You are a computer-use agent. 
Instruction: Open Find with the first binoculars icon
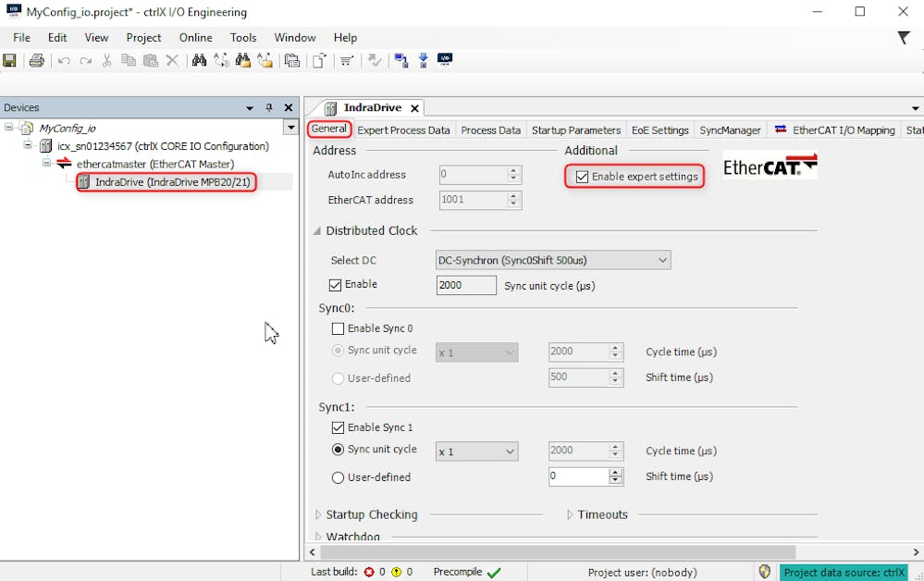(199, 60)
